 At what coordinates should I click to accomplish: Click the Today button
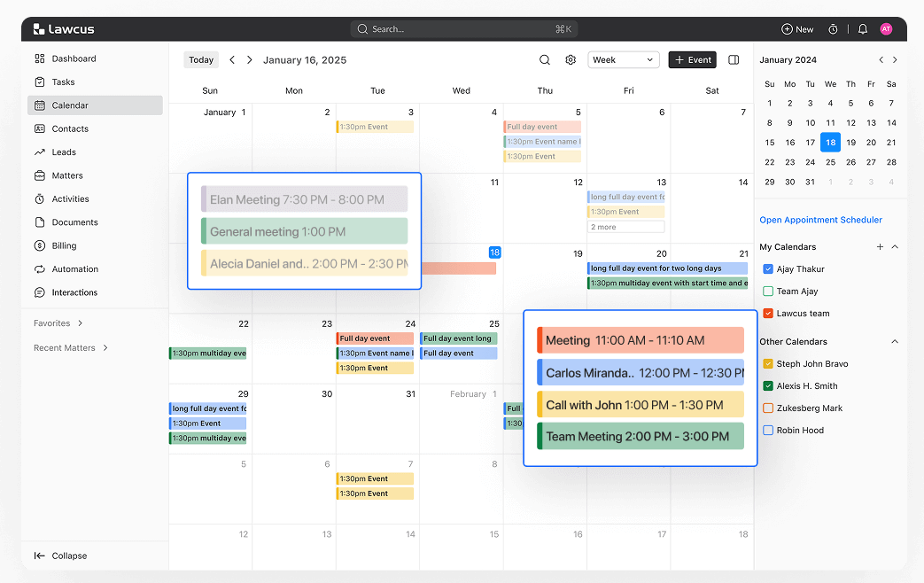(x=201, y=60)
